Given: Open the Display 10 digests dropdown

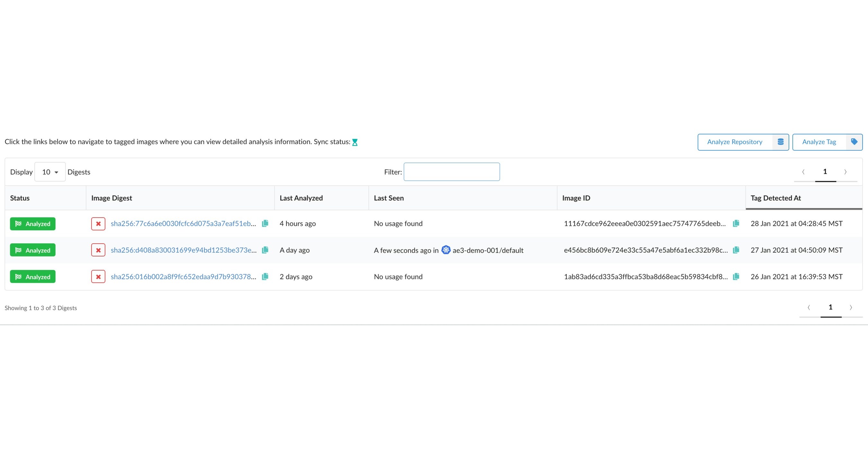Looking at the screenshot, I should click(50, 172).
